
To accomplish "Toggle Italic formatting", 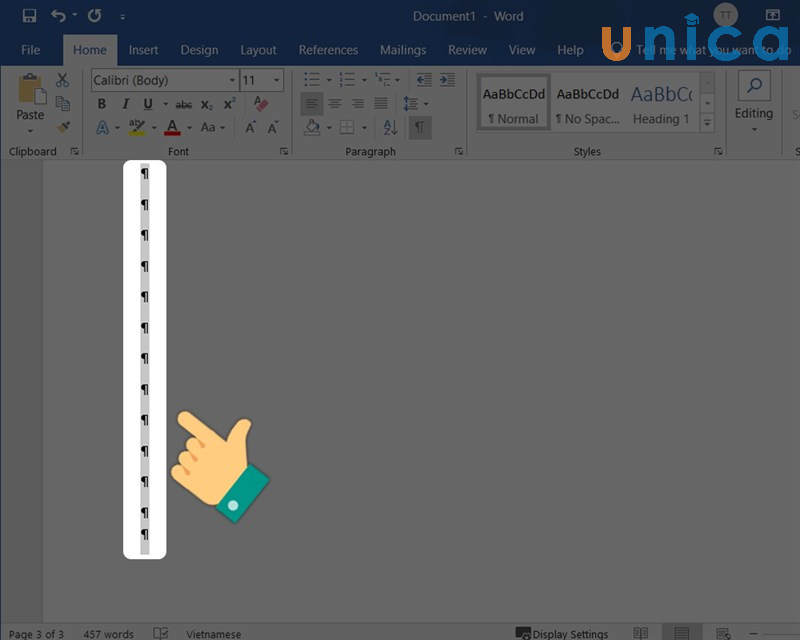I will click(125, 104).
